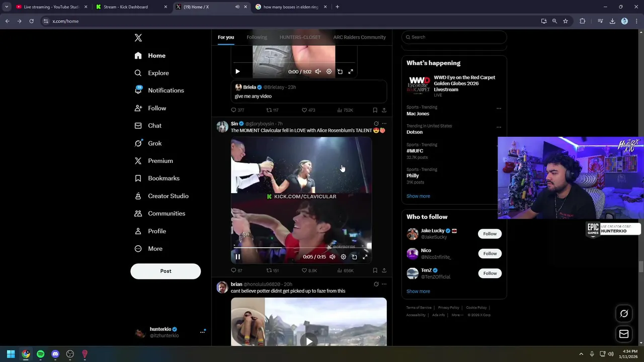
Task: Open floating messages envelope button
Action: pos(624,334)
